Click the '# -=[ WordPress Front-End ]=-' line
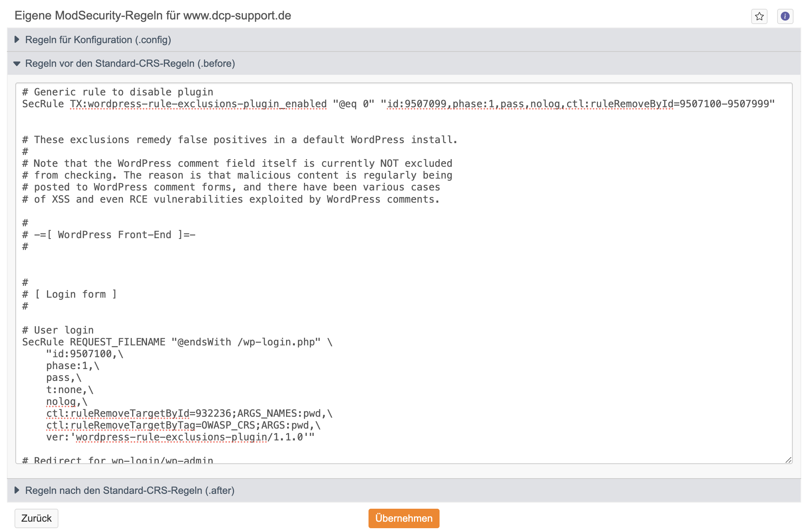 coord(109,235)
